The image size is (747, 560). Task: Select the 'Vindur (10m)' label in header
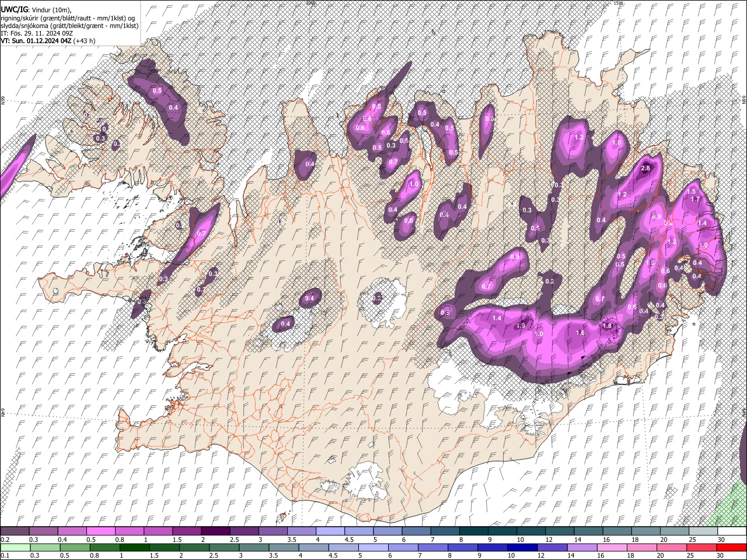pyautogui.click(x=51, y=10)
